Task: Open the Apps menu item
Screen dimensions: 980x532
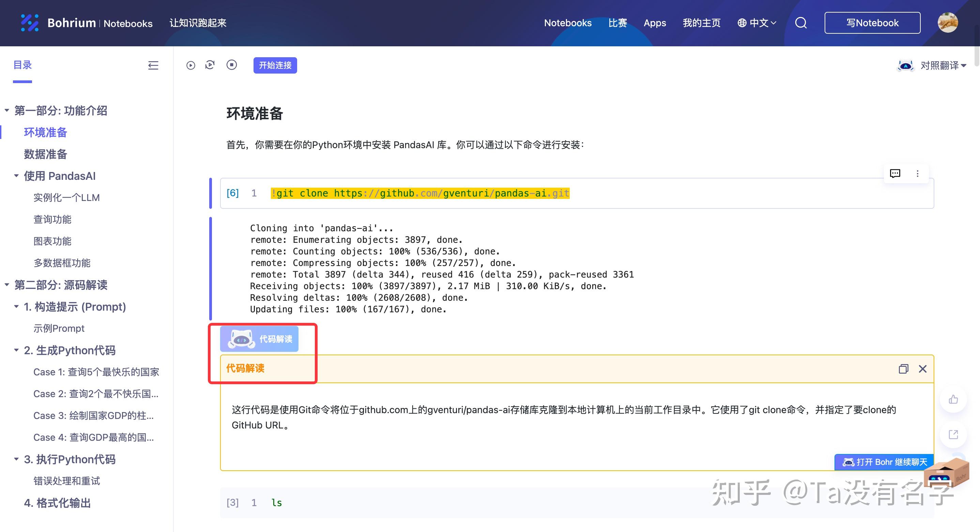Action: pos(655,23)
